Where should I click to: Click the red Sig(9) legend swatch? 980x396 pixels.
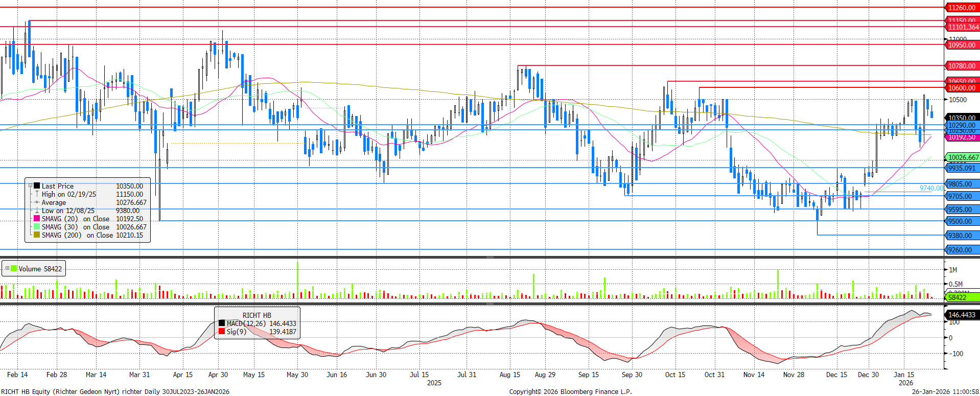[222, 332]
